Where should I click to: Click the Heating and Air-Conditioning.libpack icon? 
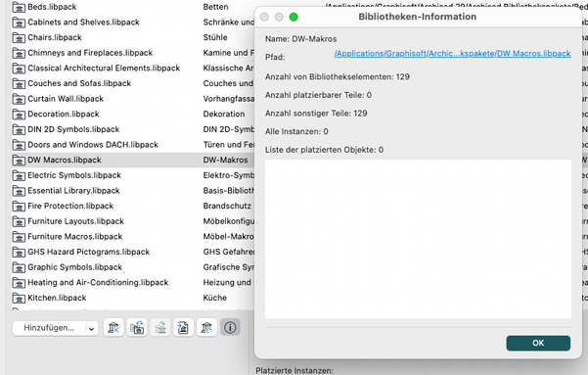coord(19,283)
